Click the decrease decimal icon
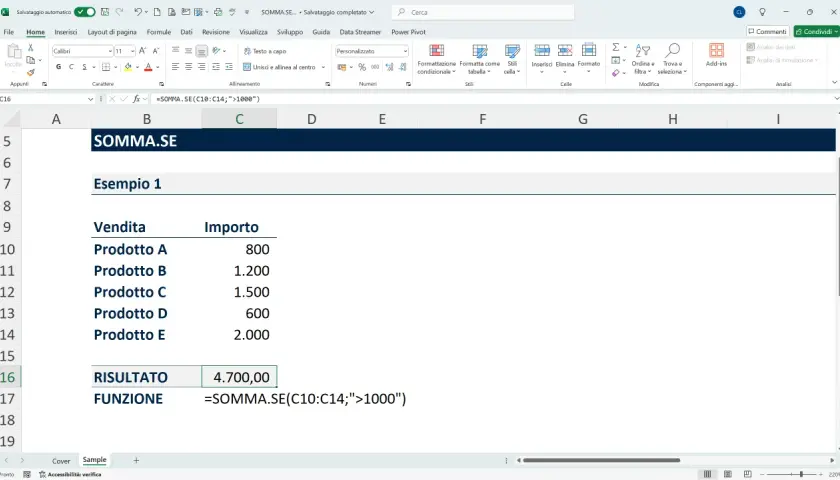This screenshot has height=480, width=840. [403, 67]
